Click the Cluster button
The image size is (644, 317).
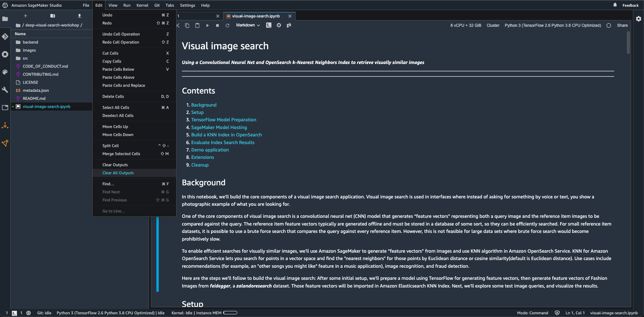pos(493,25)
